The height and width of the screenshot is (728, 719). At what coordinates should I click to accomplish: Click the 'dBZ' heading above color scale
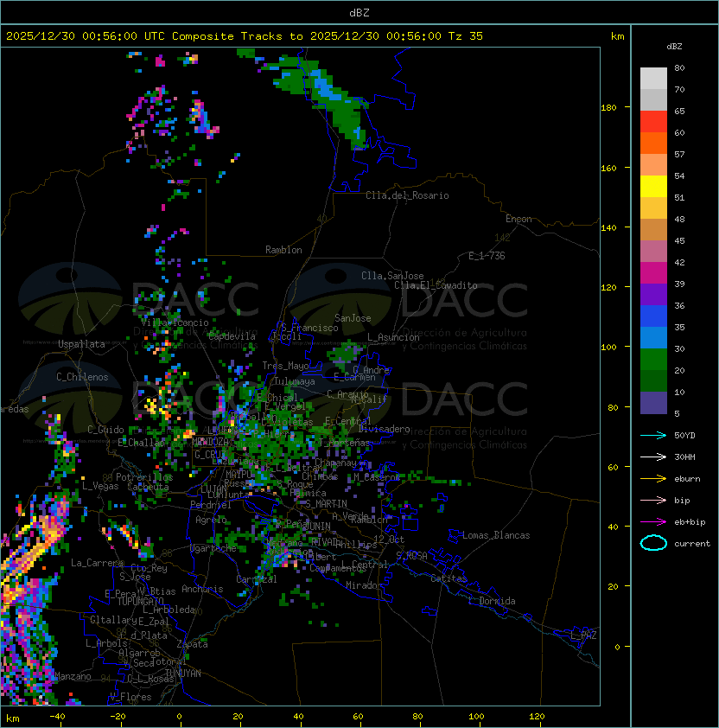(x=674, y=47)
